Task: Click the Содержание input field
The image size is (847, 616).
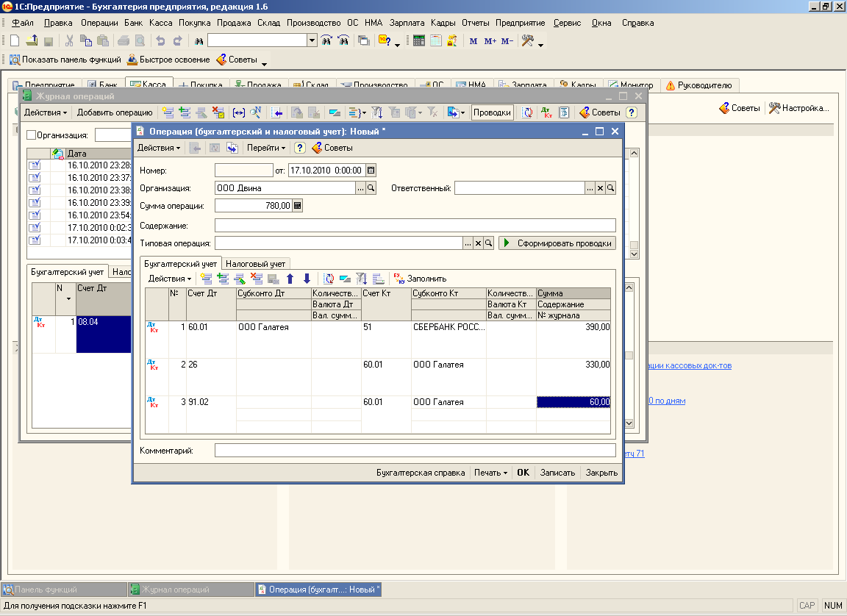Action: (415, 226)
